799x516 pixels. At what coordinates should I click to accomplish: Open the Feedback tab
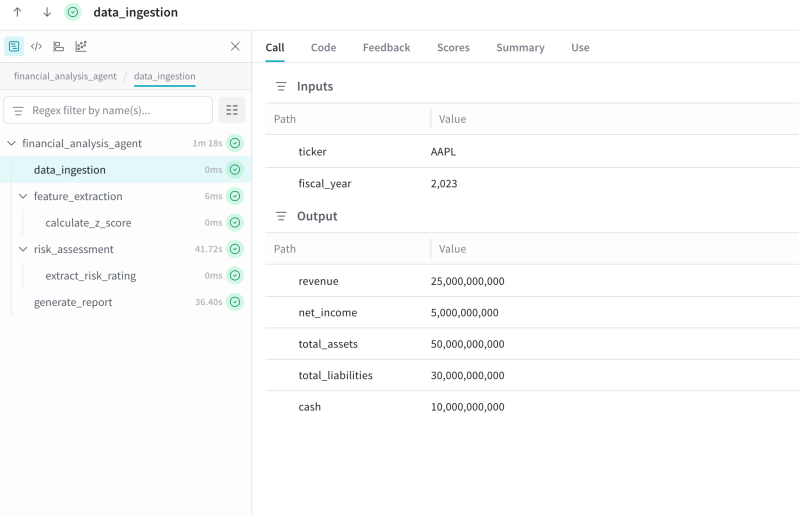point(386,47)
